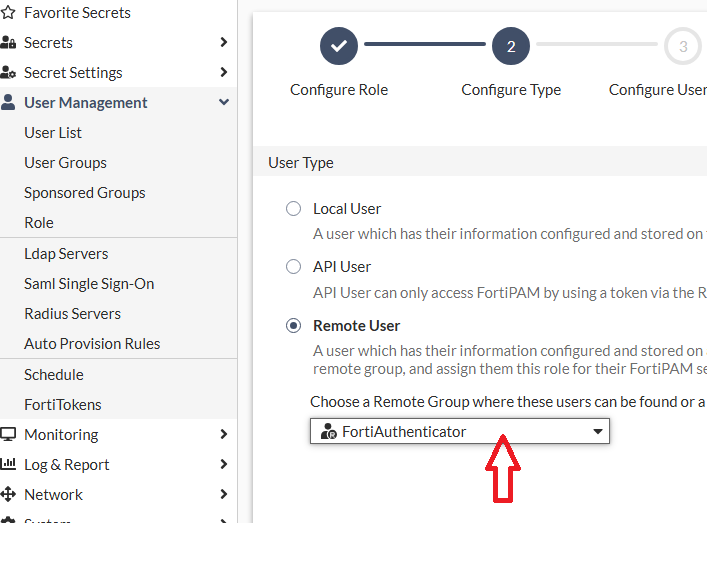Click the Secret Settings icon

(x=8, y=73)
